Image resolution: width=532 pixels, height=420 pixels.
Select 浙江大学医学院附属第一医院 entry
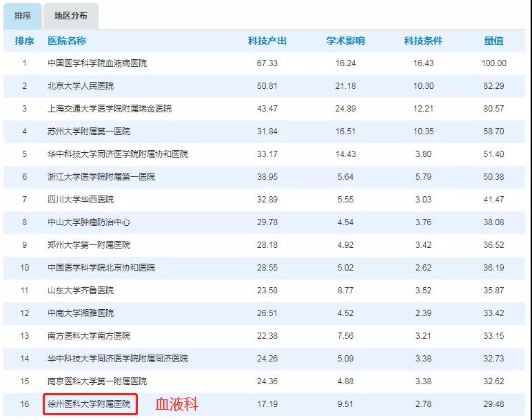pos(101,177)
